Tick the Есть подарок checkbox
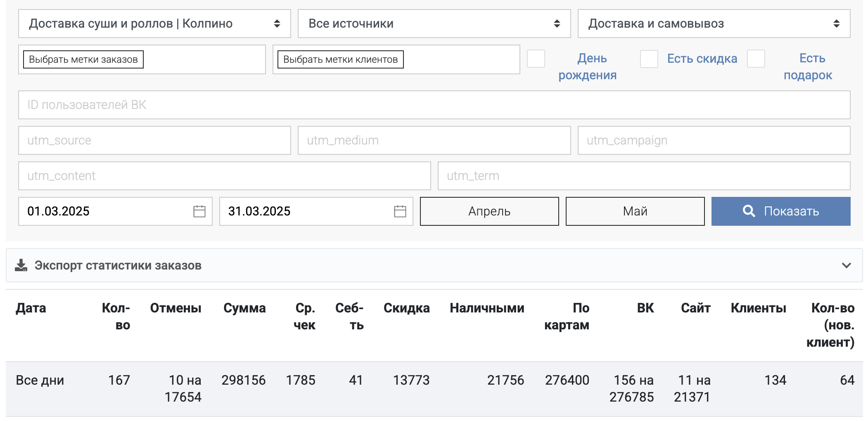This screenshot has width=868, height=421. (x=756, y=59)
